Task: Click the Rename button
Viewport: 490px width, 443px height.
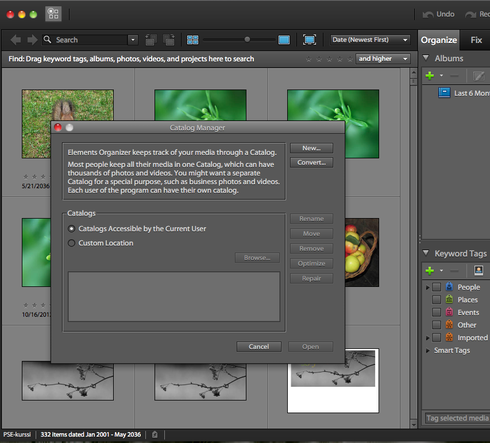Action: click(x=311, y=219)
